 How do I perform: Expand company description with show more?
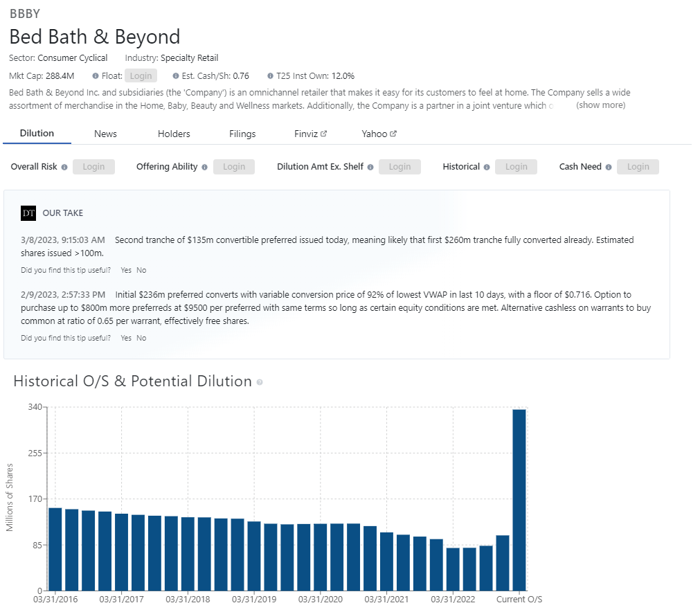click(600, 105)
